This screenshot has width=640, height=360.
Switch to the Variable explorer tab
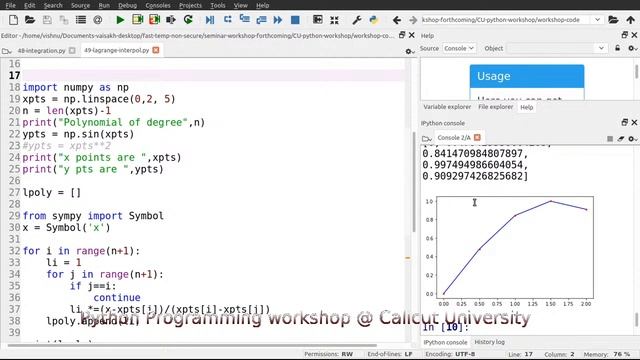(x=447, y=107)
